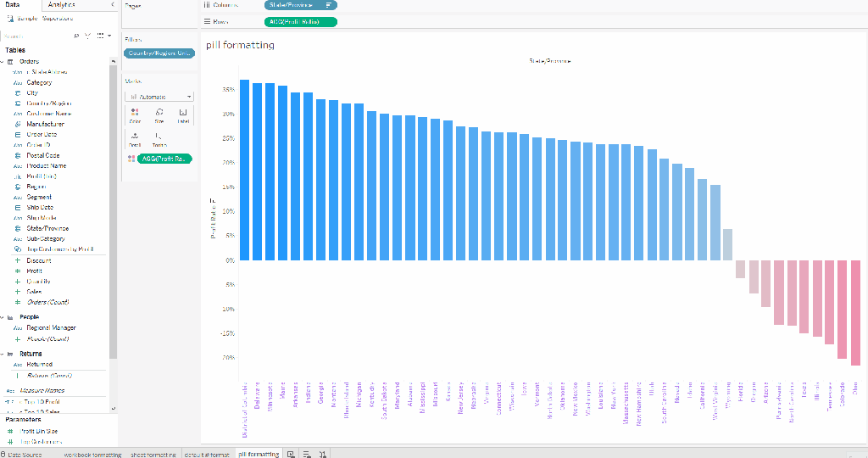Click the filter fields icon in Data pane
The width and height of the screenshot is (868, 458).
click(x=87, y=36)
